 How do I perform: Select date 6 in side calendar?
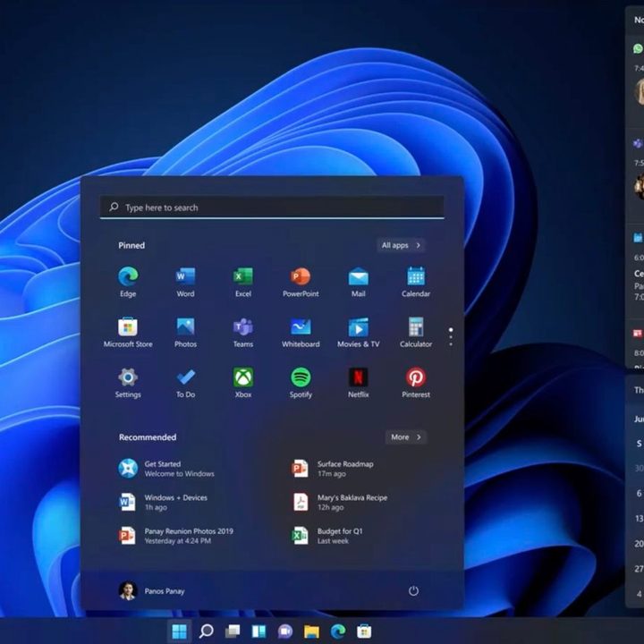[639, 493]
